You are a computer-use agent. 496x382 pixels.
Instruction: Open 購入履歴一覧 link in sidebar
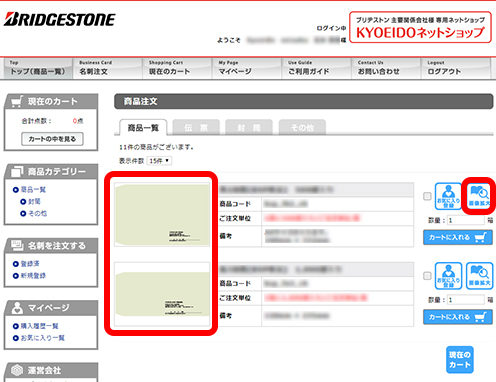[39, 326]
